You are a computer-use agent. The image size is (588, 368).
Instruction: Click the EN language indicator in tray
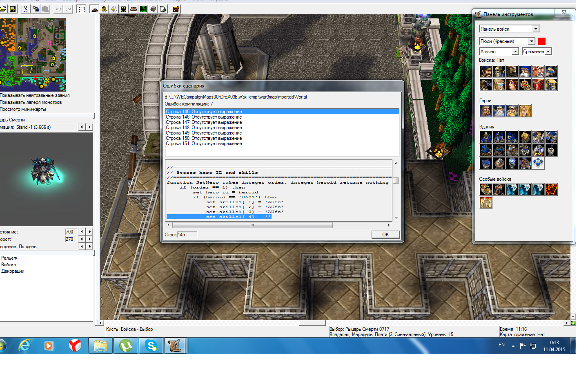[x=501, y=345]
